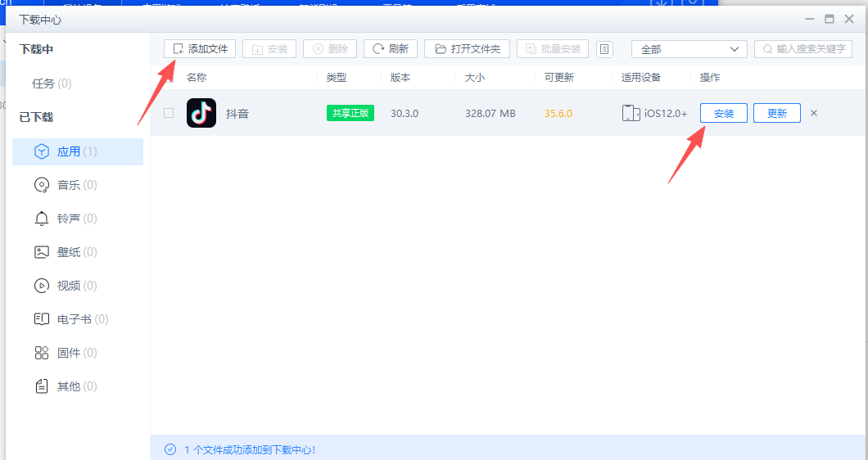Open the list view icon in toolbar
This screenshot has height=460, width=868.
pyautogui.click(x=604, y=49)
